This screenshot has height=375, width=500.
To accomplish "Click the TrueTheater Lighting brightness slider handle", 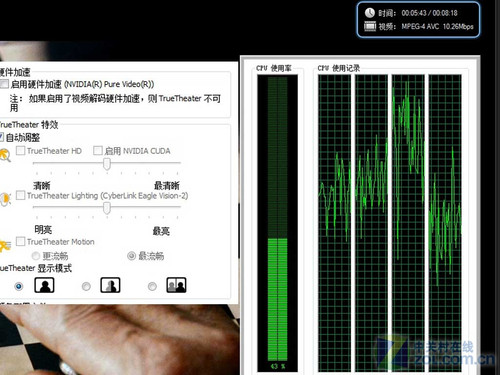I will coord(107,208).
